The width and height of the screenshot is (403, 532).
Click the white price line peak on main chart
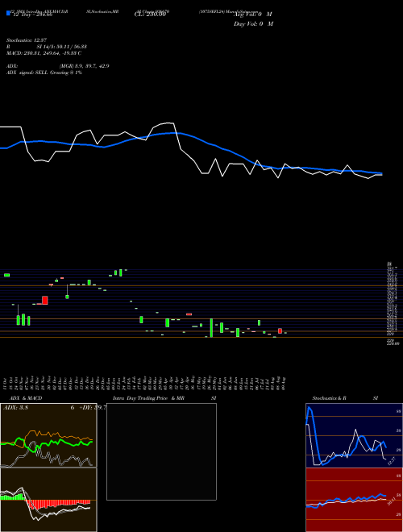click(x=168, y=123)
